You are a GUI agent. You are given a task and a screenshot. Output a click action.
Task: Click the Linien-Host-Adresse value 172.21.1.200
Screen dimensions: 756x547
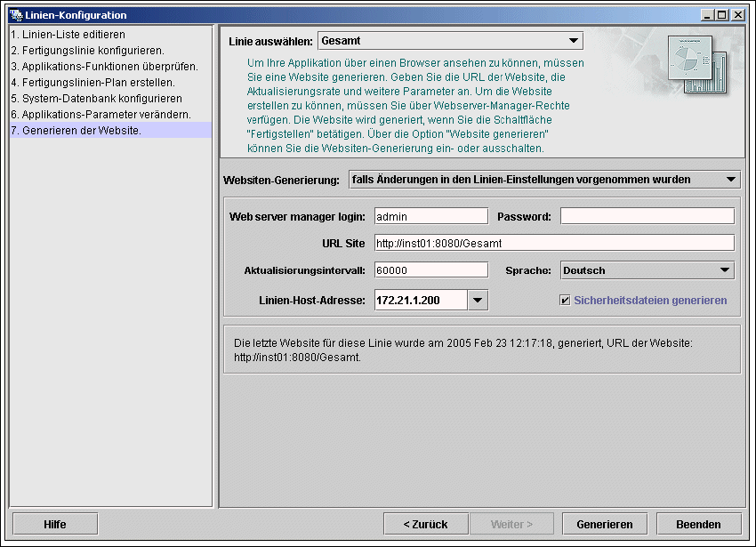(x=421, y=300)
